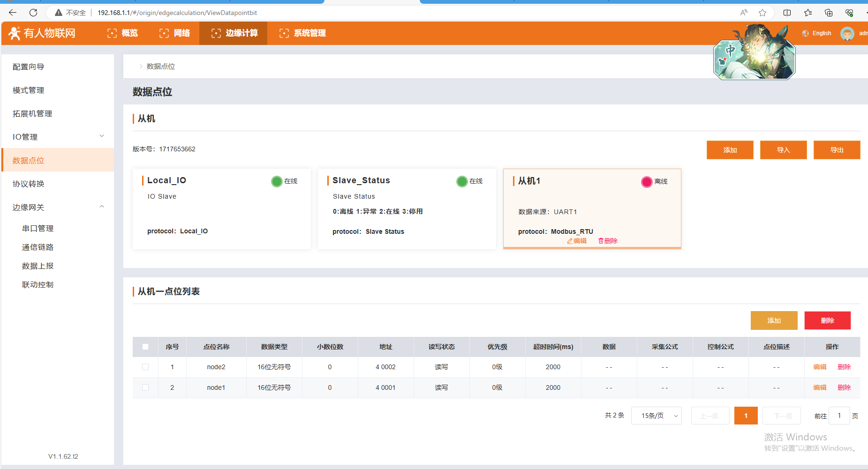
Task: Click the page number jump input field
Action: (x=839, y=416)
